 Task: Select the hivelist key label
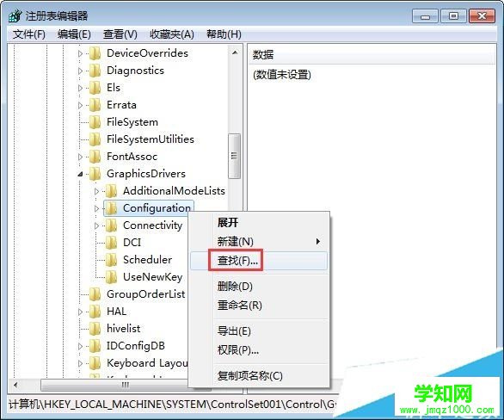pyautogui.click(x=124, y=329)
